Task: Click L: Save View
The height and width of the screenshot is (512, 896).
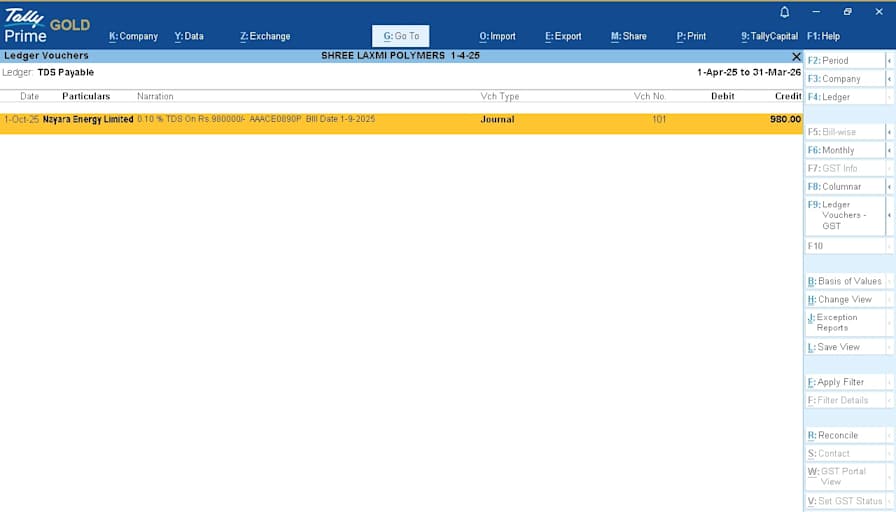Action: 845,347
